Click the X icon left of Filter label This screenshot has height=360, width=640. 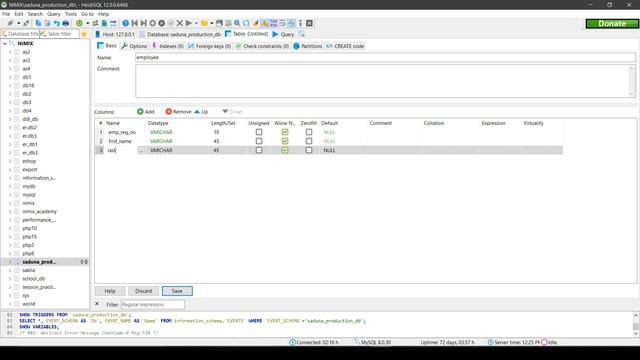pos(97,304)
